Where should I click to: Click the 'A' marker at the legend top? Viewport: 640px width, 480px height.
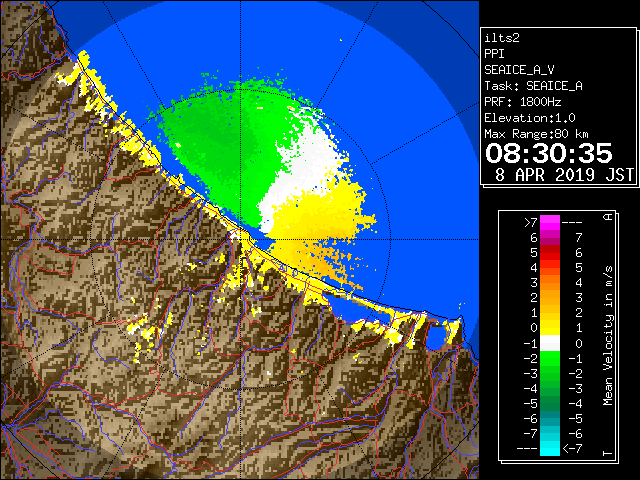[608, 217]
